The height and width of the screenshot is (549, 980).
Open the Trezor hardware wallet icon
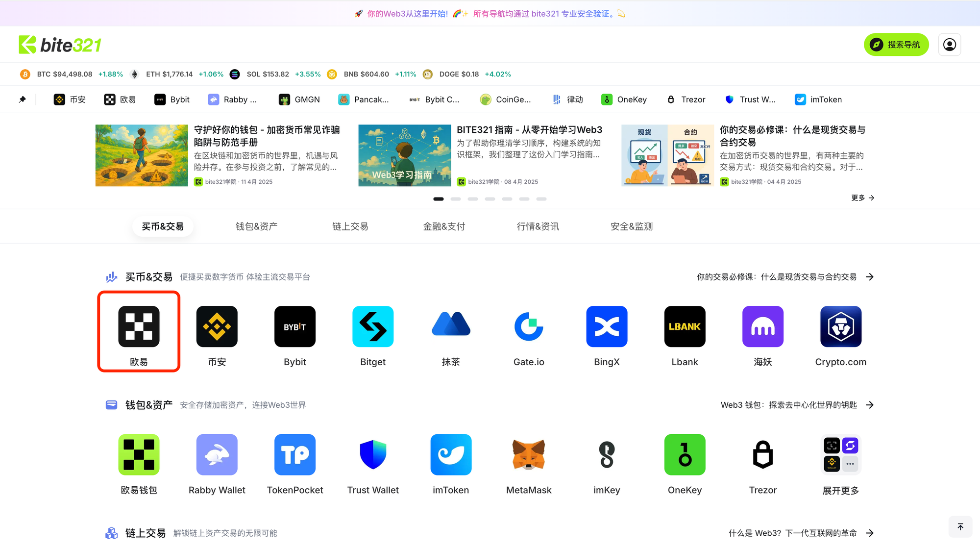(762, 454)
